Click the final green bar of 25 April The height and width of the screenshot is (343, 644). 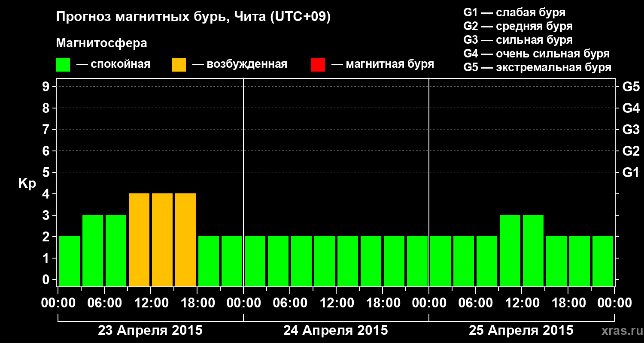(x=603, y=261)
